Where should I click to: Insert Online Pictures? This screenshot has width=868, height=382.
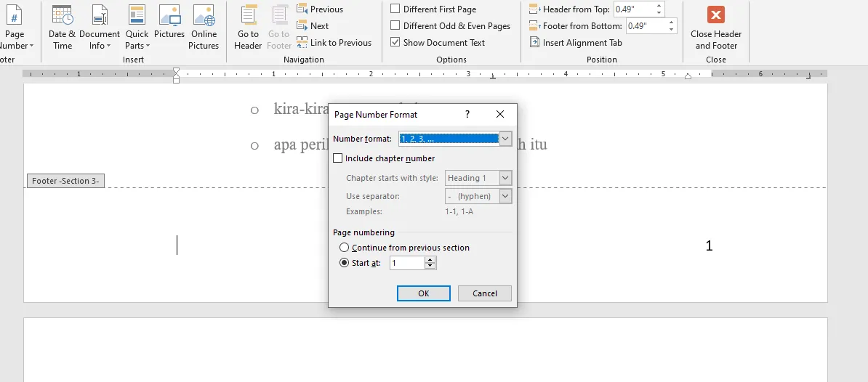[x=204, y=29]
